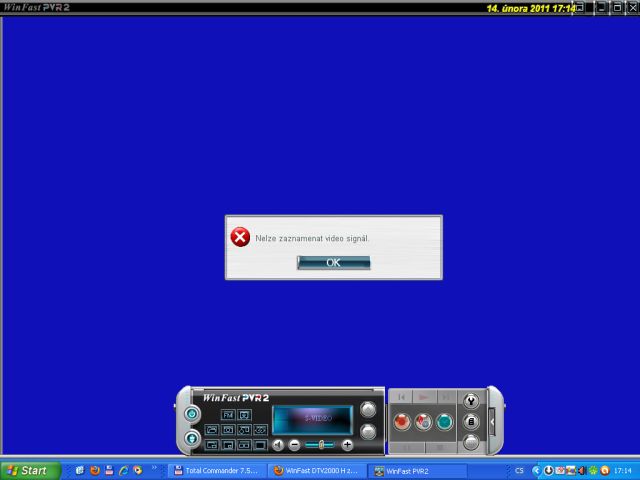640x480 pixels.
Task: Click the teal round button beside record buttons
Action: pyautogui.click(x=444, y=422)
